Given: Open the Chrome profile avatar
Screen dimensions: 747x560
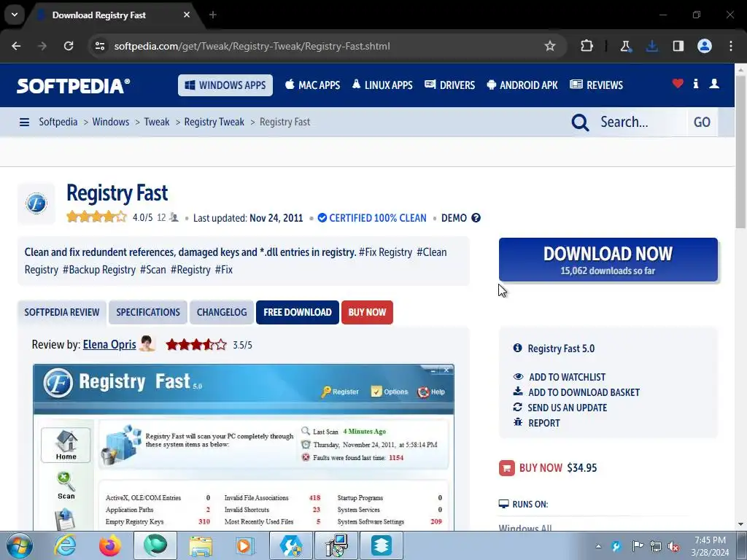Looking at the screenshot, I should [x=705, y=46].
